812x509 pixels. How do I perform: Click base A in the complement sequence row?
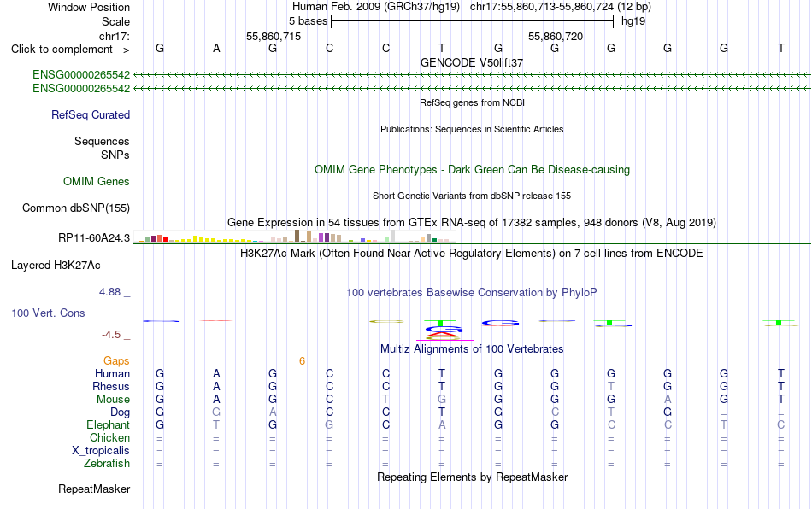tap(216, 49)
